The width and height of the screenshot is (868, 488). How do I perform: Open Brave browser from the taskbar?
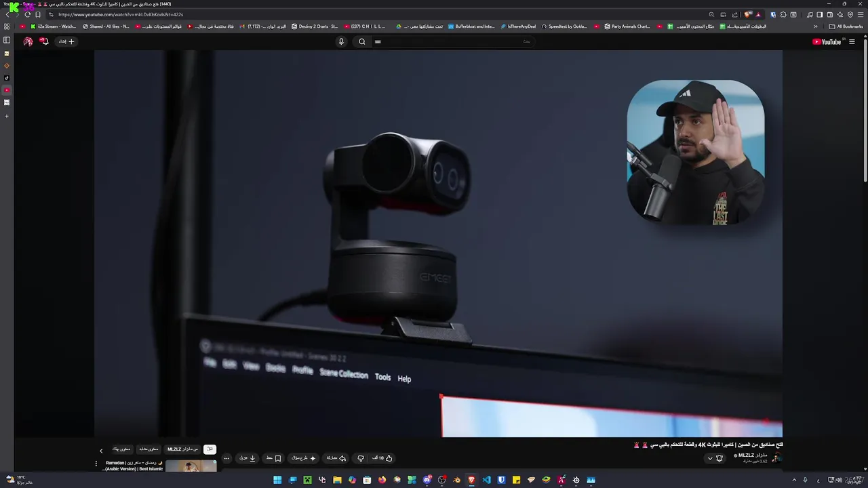pyautogui.click(x=472, y=480)
